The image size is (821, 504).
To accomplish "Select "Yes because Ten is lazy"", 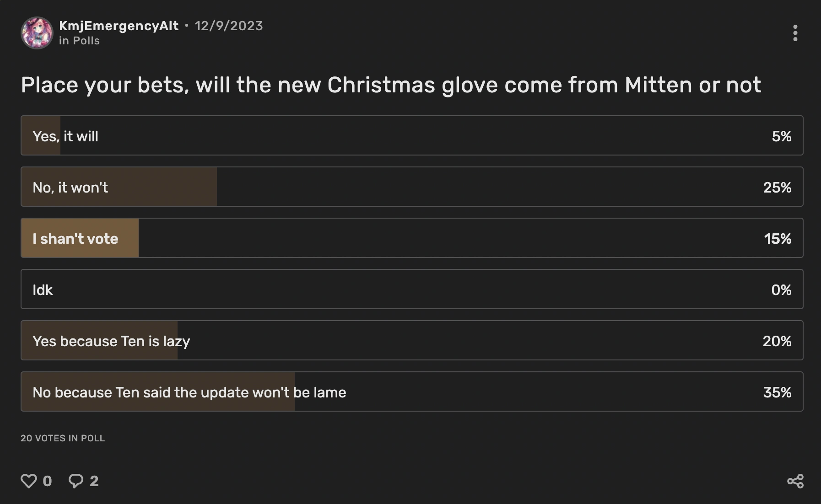I will coord(411,341).
